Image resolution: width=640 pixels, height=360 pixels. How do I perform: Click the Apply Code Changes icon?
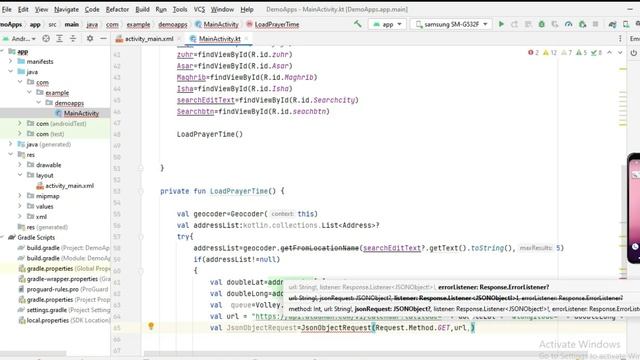(528, 24)
